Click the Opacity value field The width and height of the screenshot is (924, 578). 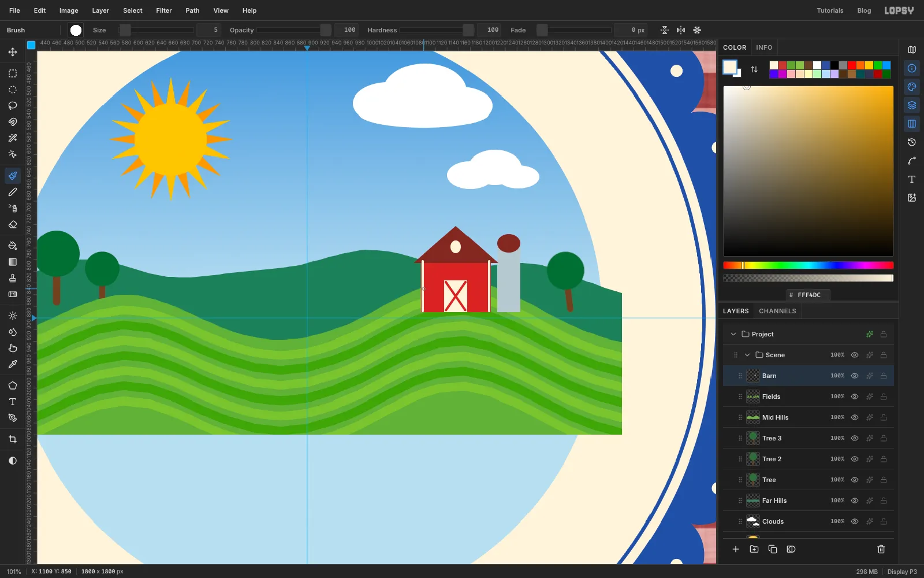point(346,30)
